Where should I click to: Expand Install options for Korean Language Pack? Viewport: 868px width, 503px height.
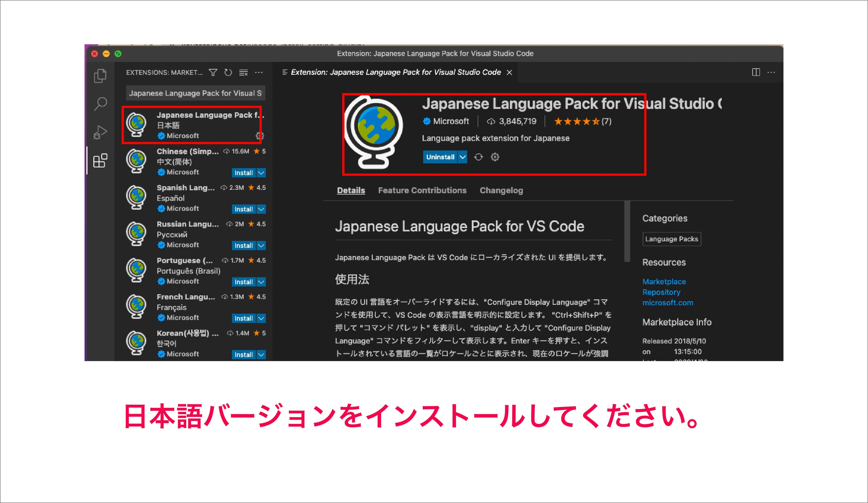click(261, 355)
